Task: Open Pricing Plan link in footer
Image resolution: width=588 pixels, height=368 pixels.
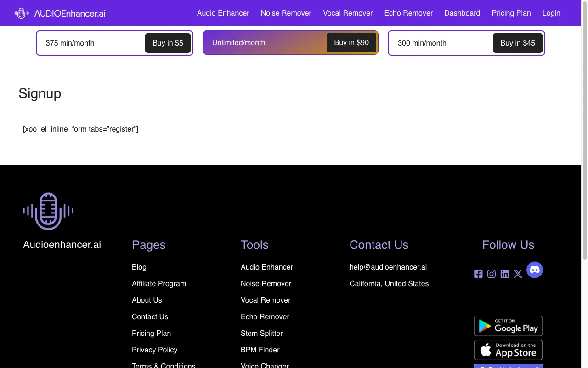Action: click(151, 333)
